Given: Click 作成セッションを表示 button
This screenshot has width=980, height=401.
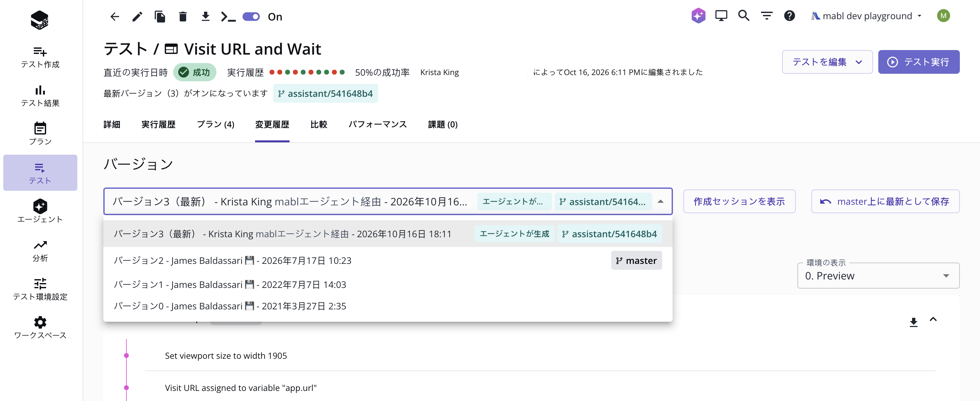Looking at the screenshot, I should point(739,202).
